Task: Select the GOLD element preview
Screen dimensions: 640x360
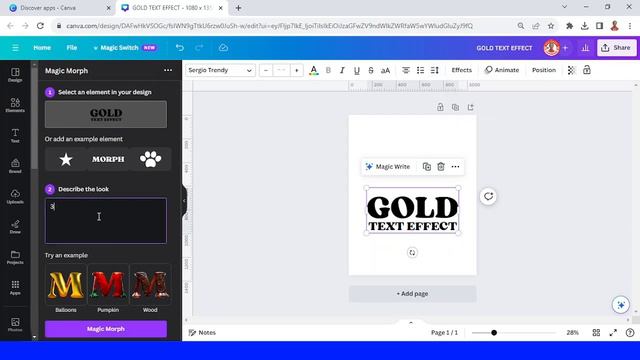Action: (106, 114)
